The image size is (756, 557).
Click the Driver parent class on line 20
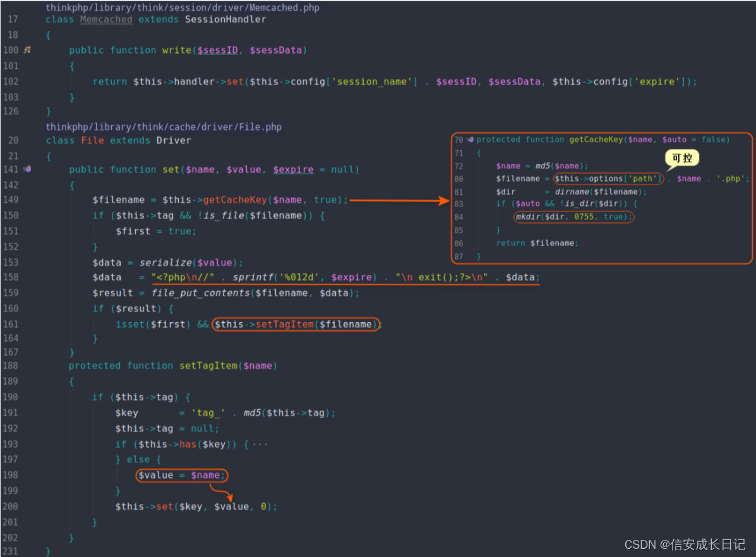pyautogui.click(x=174, y=140)
